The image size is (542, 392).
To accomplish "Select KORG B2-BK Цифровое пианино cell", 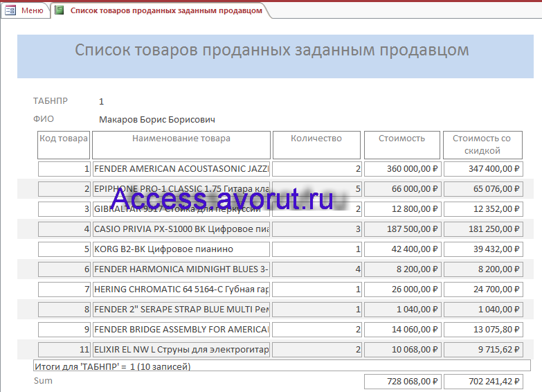I will [x=181, y=249].
